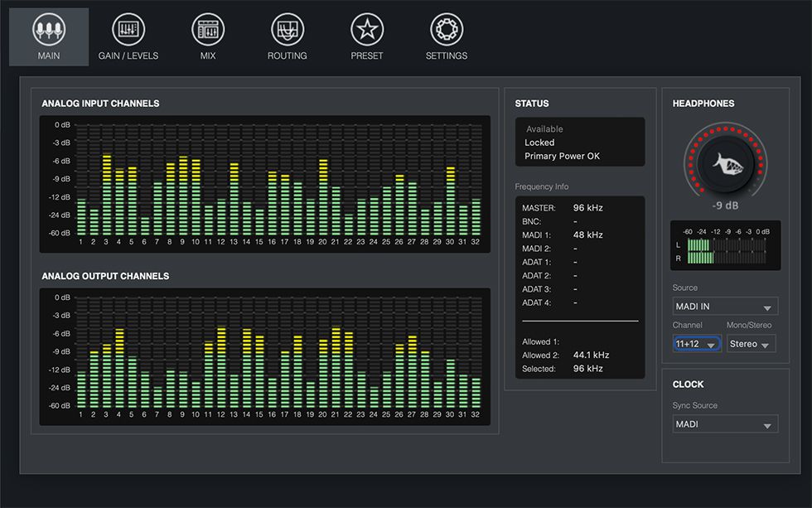Image resolution: width=812 pixels, height=508 pixels.
Task: Click the MADI 1 48 kHz value
Action: [x=587, y=235]
